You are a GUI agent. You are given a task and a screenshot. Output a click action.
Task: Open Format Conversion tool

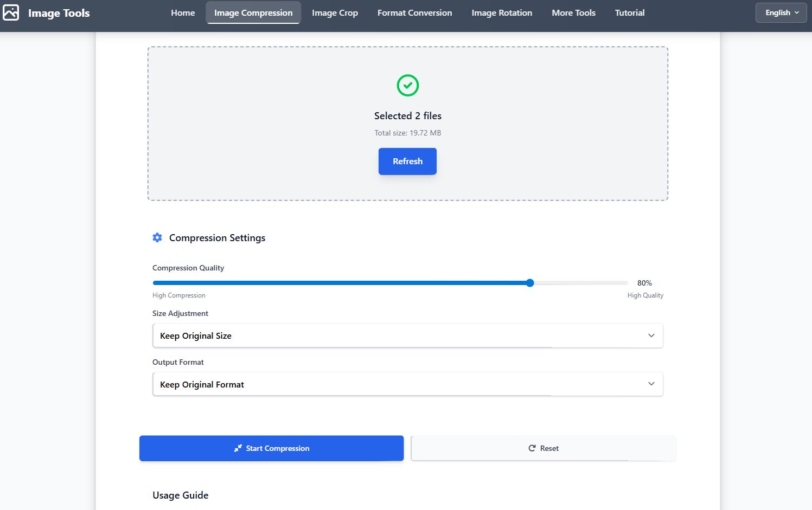click(414, 12)
